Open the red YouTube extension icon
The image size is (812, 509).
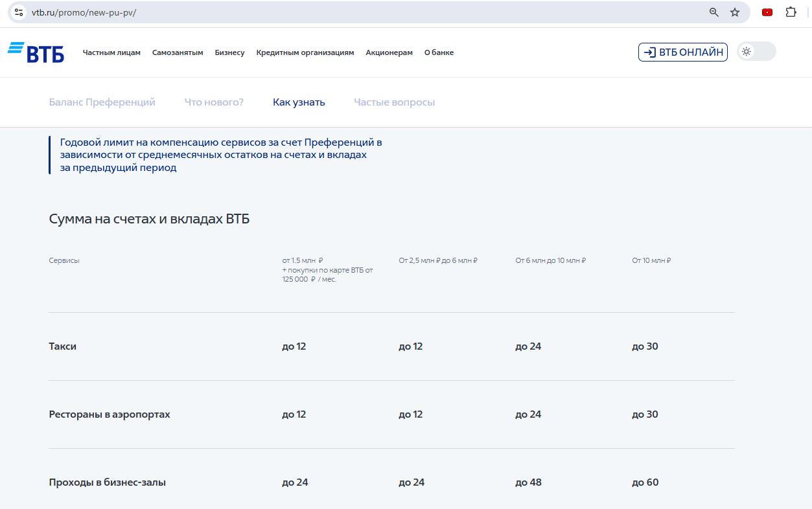click(767, 12)
